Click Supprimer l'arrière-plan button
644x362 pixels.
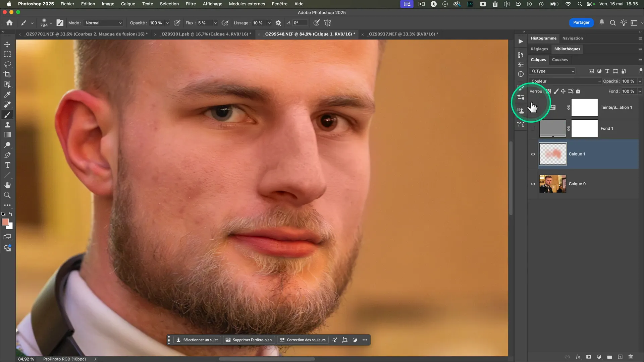249,340
